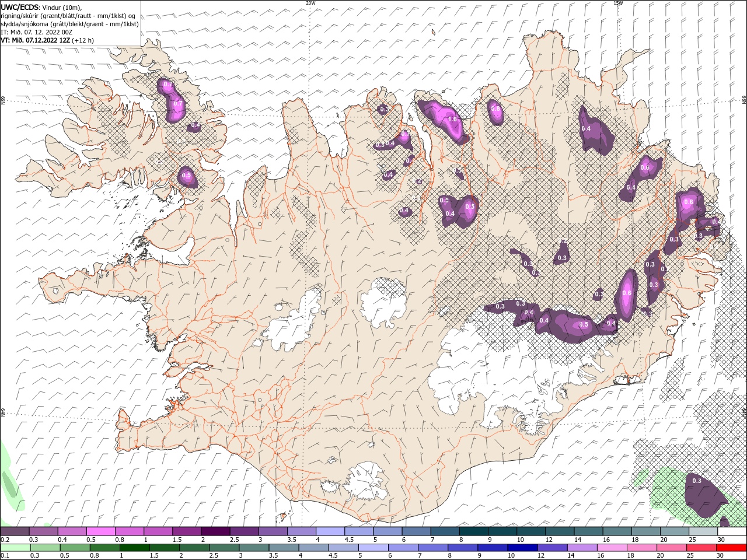Click the 15W longitude label at the top edge
Screen dimensions: 747x560
click(x=618, y=3)
